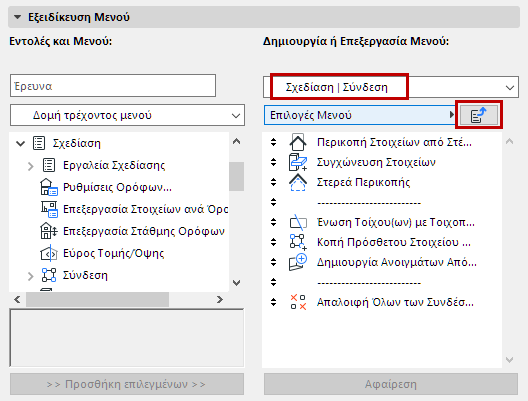Click the Έρευνα search field
This screenshot has height=401, width=528.
[x=113, y=86]
